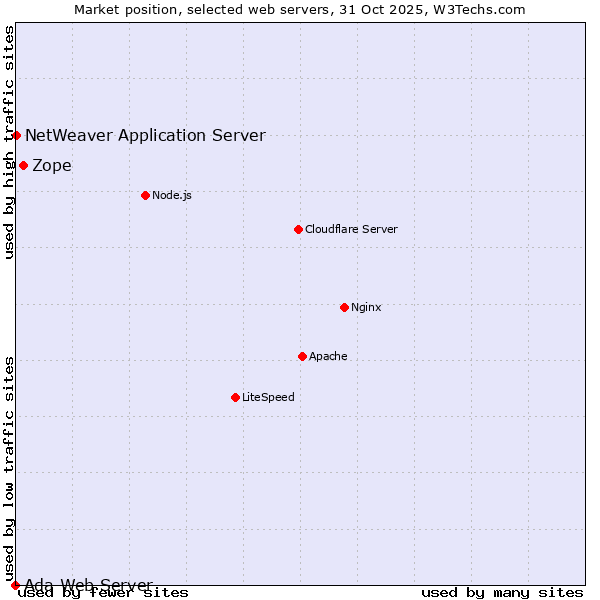Select the NetWeaver Application Server marker
Image resolution: width=600 pixels, height=600 pixels.
pos(16,135)
